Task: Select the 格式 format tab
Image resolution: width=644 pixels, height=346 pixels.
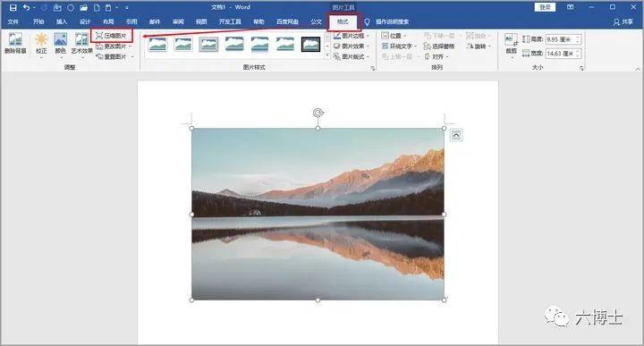Action: click(x=343, y=21)
